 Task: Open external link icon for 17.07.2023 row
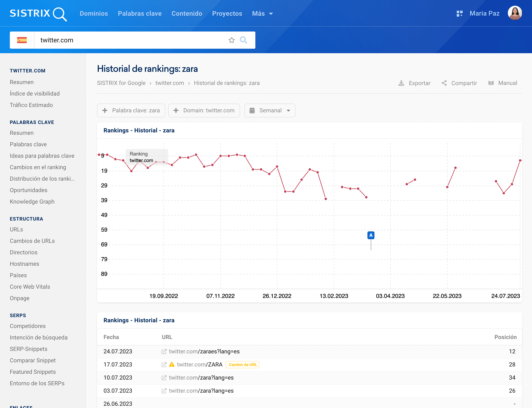tap(164, 365)
